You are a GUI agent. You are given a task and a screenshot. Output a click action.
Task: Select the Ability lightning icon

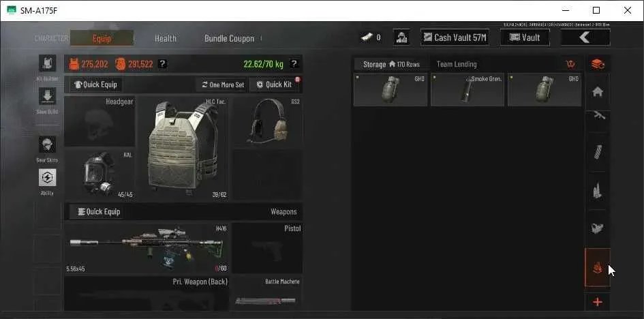point(47,178)
